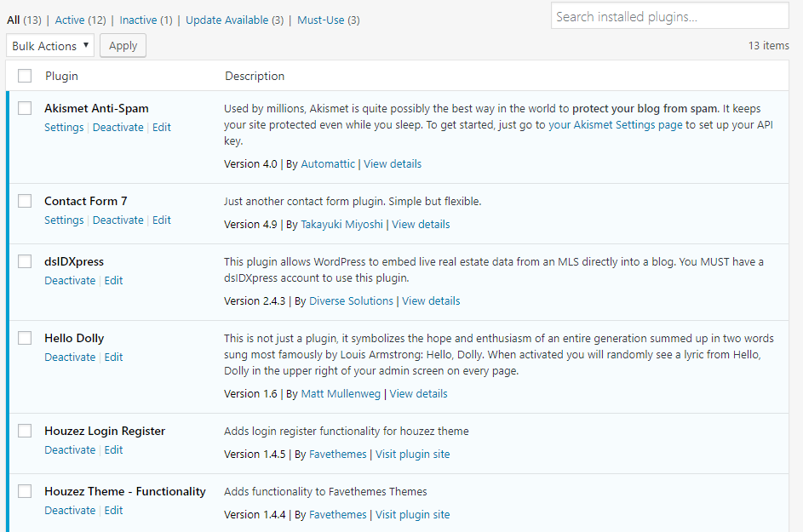Deactivate Contact Form 7

[x=118, y=220]
